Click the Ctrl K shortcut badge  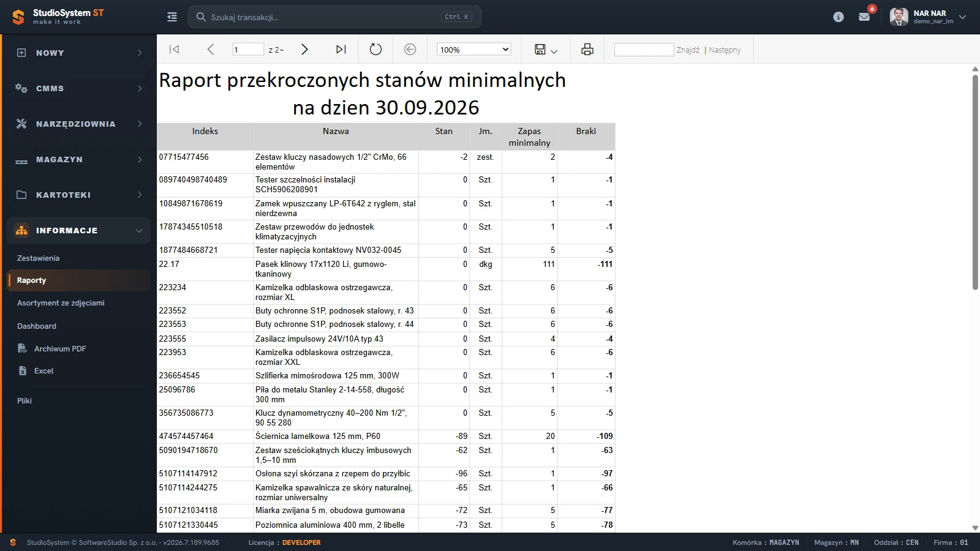(457, 17)
